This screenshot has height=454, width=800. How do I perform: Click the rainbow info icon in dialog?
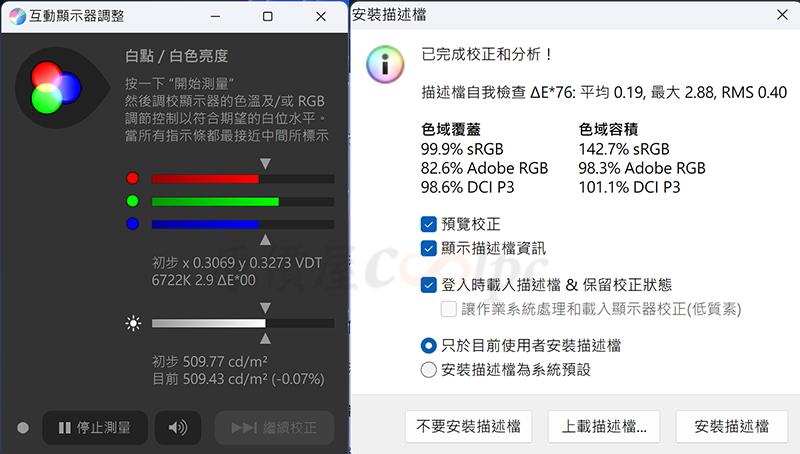pos(385,65)
